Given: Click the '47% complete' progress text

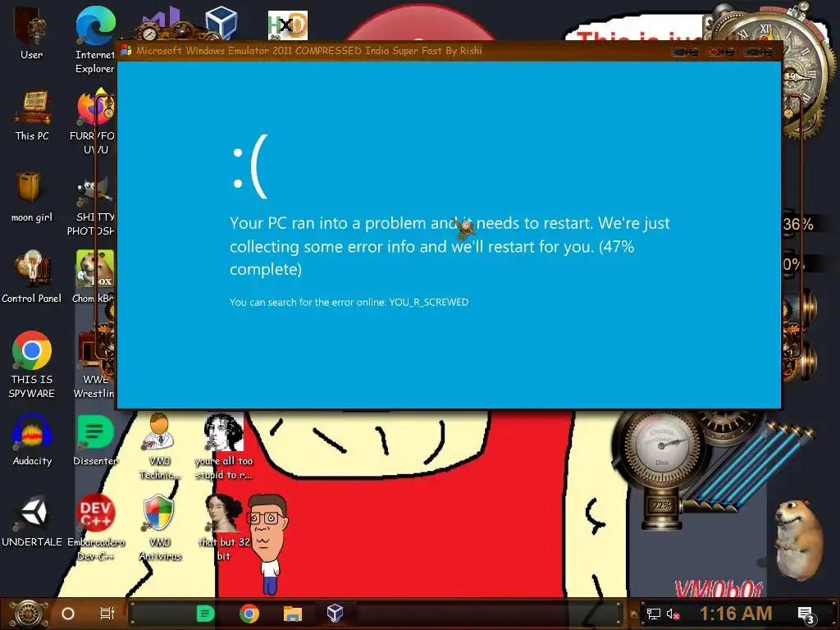Looking at the screenshot, I should point(431,258).
